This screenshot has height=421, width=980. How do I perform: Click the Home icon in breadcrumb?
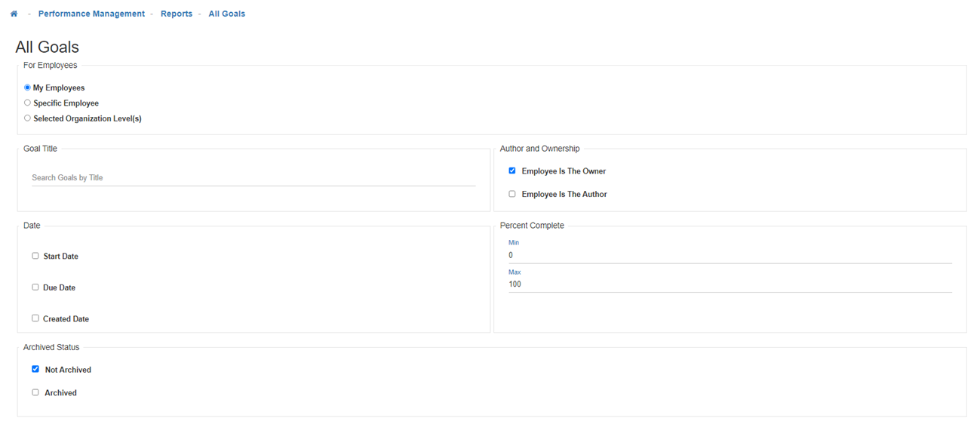coord(14,14)
